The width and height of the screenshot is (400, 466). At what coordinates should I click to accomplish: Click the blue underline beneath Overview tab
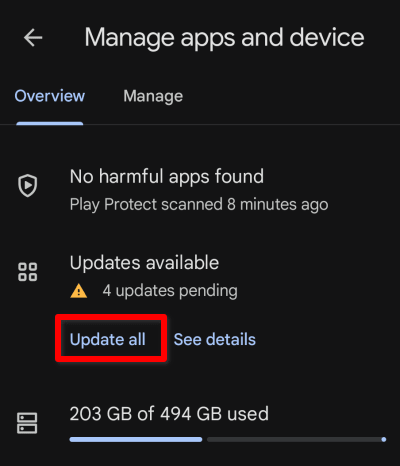click(x=50, y=124)
